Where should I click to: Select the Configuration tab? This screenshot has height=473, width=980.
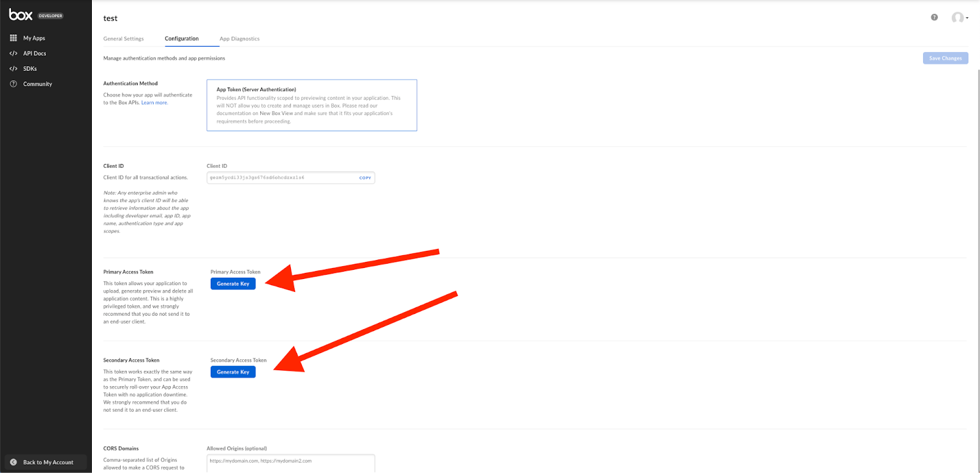point(182,39)
